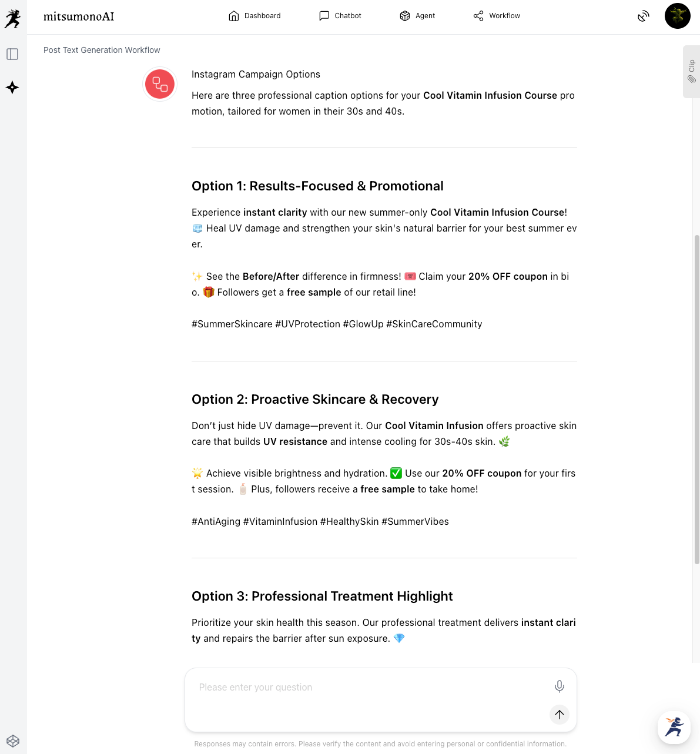The width and height of the screenshot is (700, 754).
Task: Open the CodePen-style icon at bottom-left
Action: click(x=13, y=741)
